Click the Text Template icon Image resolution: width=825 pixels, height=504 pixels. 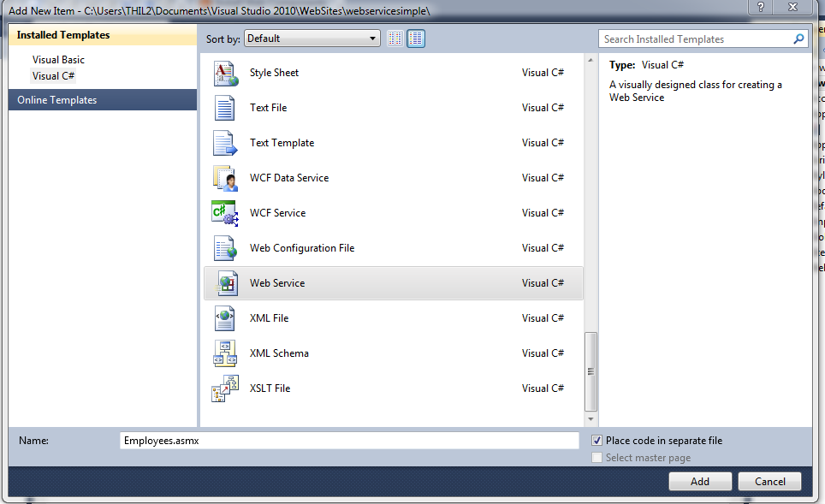point(224,144)
